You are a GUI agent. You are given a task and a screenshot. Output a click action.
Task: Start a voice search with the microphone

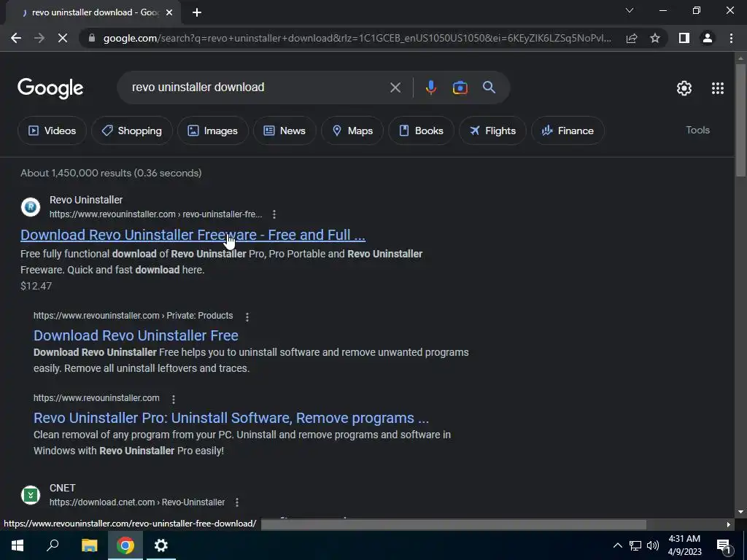(430, 87)
